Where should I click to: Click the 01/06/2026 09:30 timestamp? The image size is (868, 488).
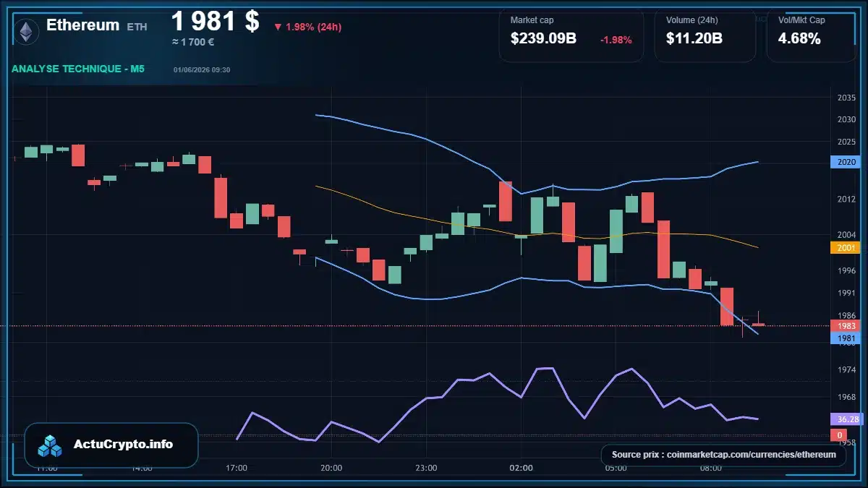[202, 69]
